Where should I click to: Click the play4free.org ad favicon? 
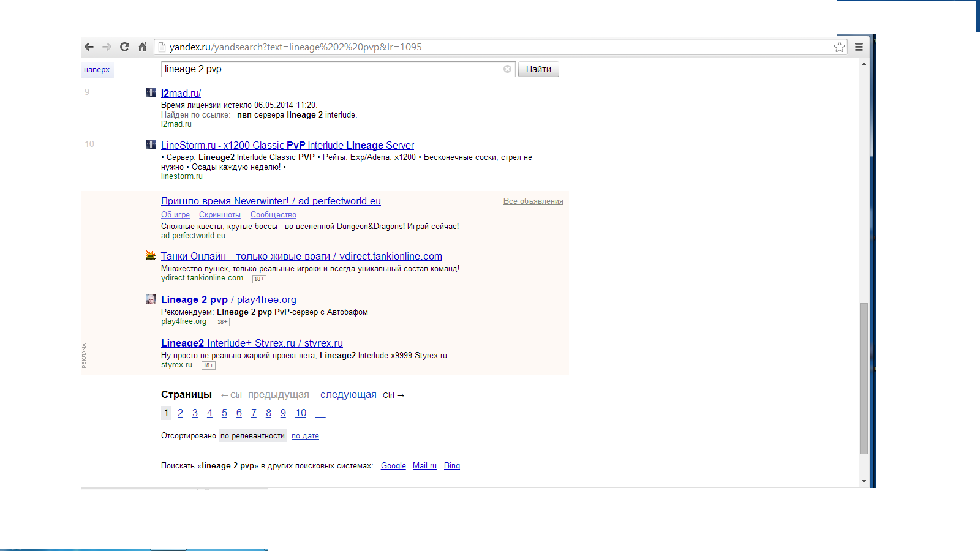pos(151,299)
